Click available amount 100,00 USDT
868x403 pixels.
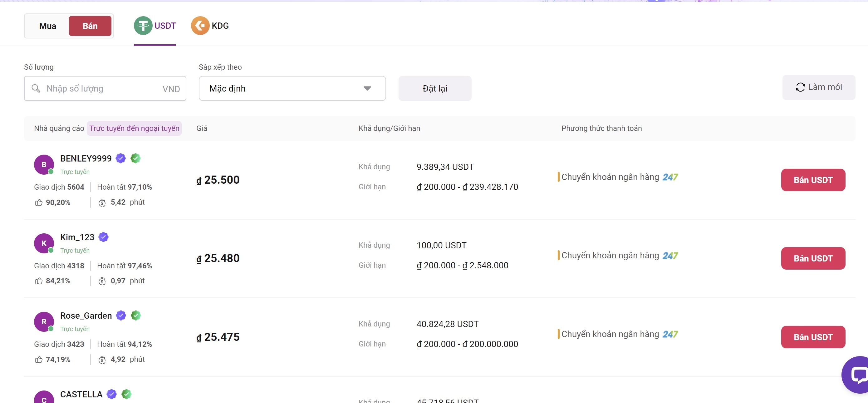[441, 245]
